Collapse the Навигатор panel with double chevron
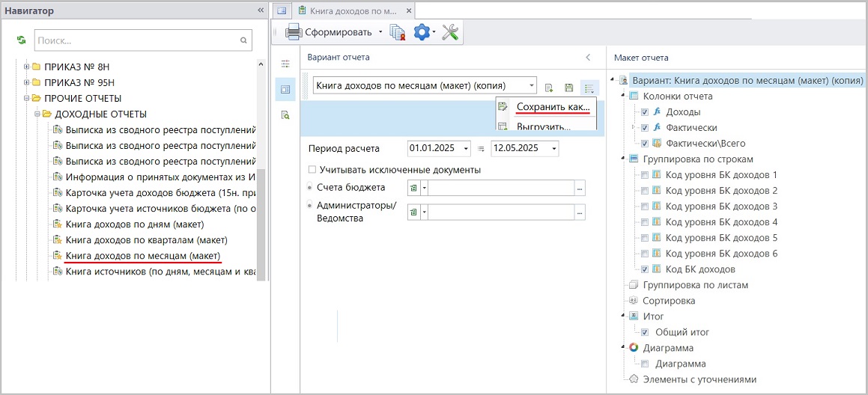This screenshot has width=868, height=395. (x=261, y=10)
